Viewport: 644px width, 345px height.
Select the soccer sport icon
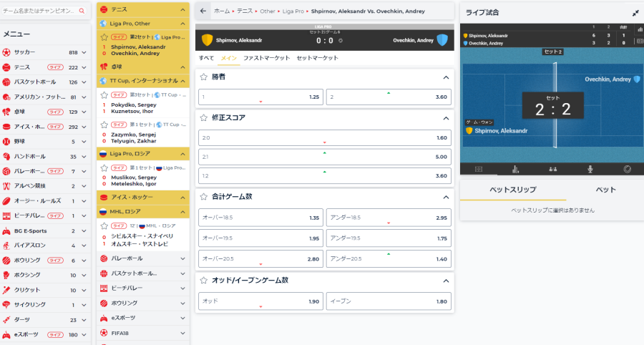tap(6, 52)
